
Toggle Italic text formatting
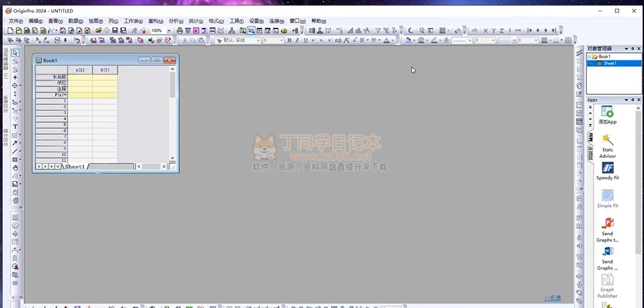(297, 40)
